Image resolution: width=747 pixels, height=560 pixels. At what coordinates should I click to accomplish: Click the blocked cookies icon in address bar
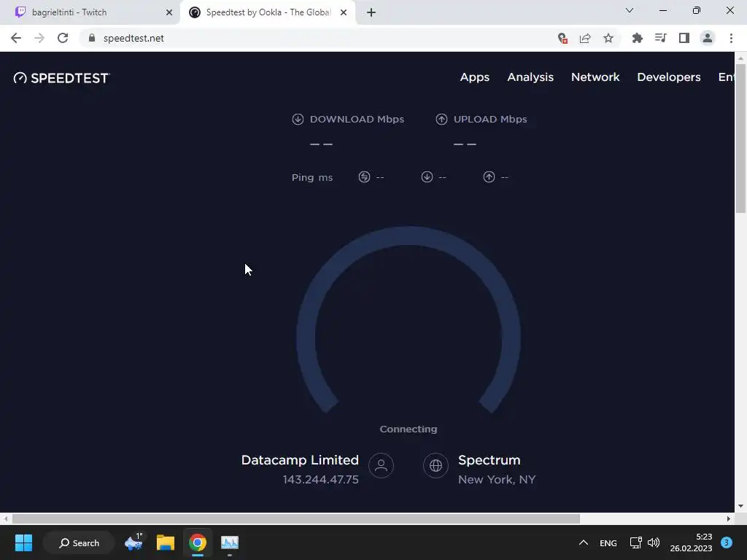click(562, 38)
